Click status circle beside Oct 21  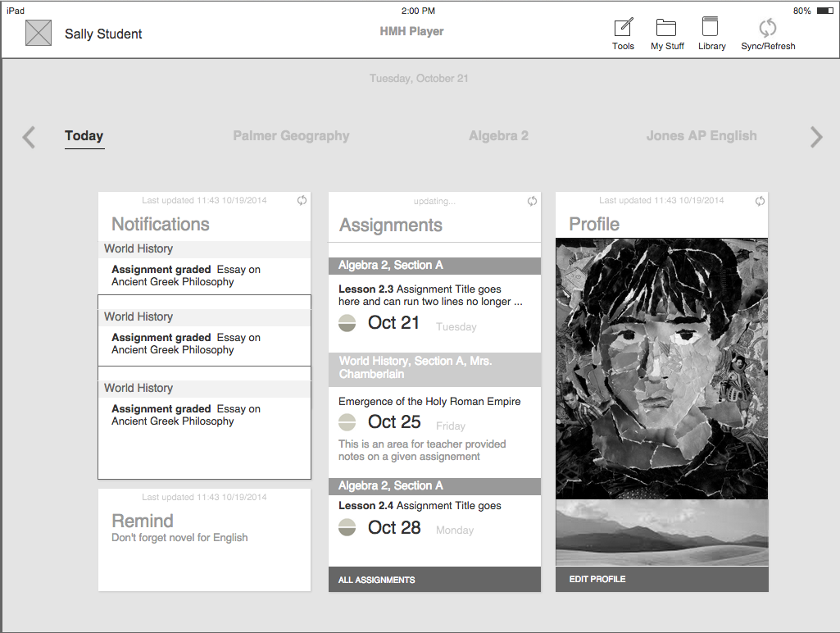tap(347, 323)
